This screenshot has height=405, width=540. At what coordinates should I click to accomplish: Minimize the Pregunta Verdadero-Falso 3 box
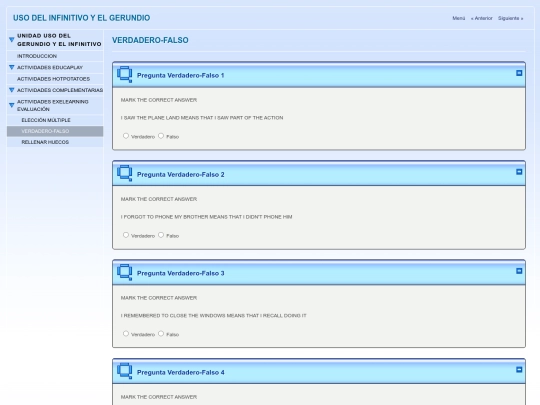point(519,271)
